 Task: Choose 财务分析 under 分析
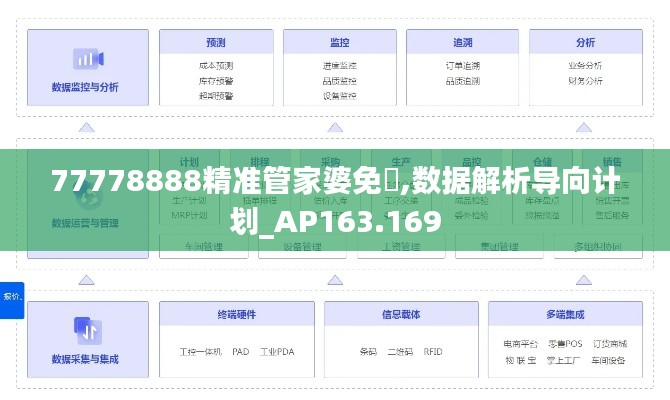tap(585, 81)
